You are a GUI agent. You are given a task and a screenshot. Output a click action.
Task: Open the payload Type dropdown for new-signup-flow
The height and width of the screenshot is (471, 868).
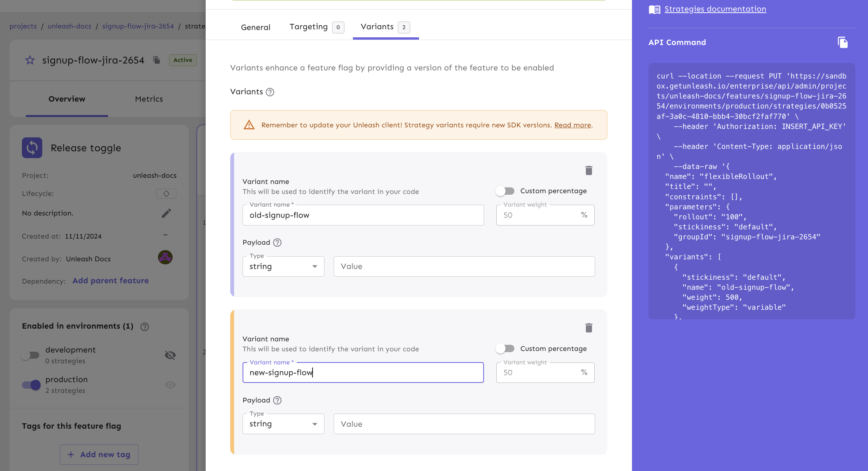[282, 424]
